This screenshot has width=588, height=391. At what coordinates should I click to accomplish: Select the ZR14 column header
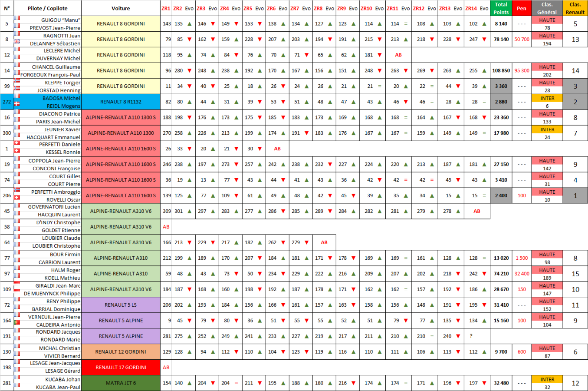[471, 8]
